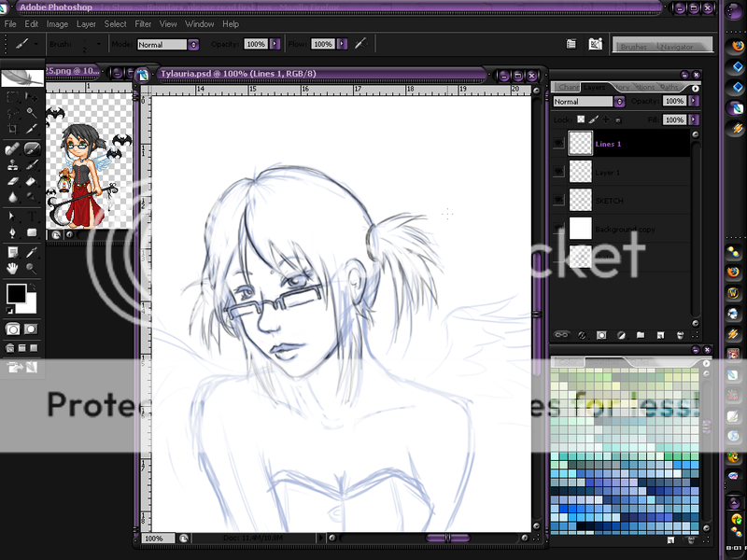Click the delete layer trash icon
The image size is (747, 560).
pos(681,333)
